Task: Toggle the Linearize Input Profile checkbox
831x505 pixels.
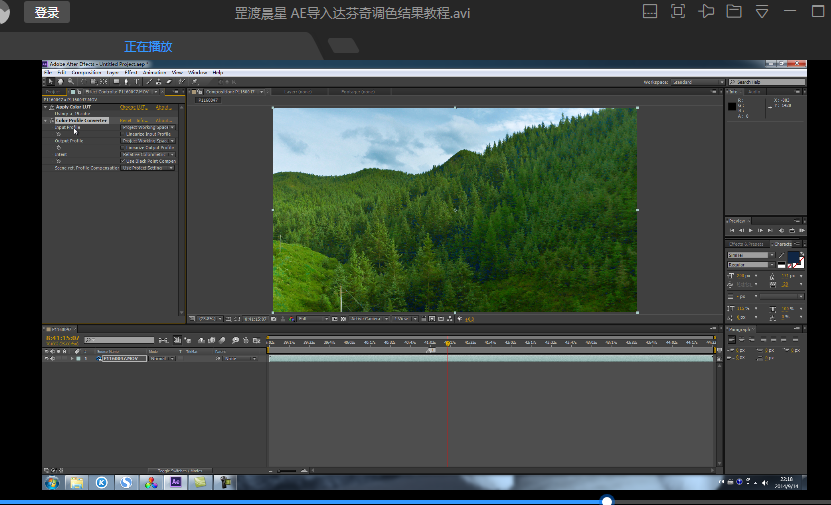Action: pyautogui.click(x=122, y=134)
